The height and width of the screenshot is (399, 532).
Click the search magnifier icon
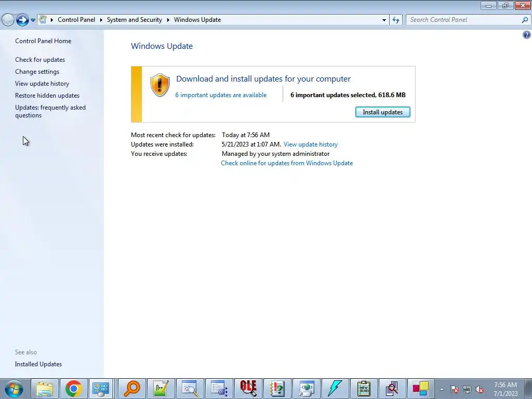525,20
